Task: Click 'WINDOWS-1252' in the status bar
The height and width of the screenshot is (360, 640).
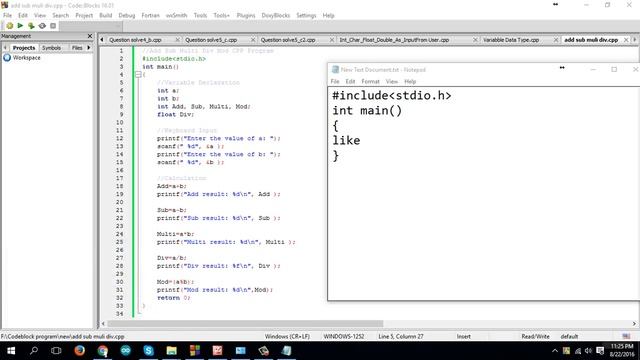Action: [344, 336]
